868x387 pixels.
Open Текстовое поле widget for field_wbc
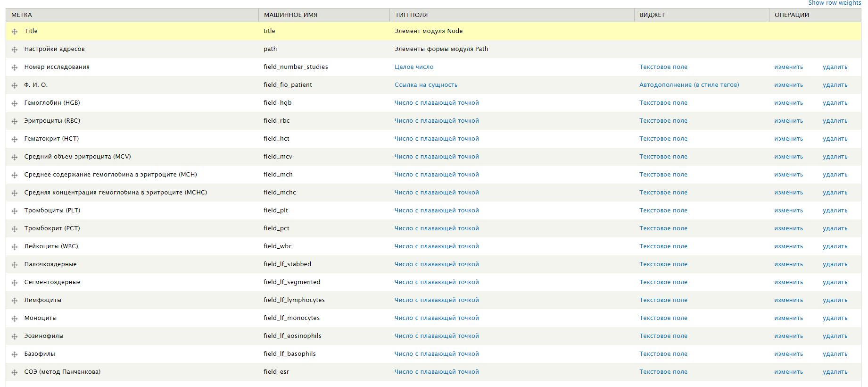coord(663,246)
